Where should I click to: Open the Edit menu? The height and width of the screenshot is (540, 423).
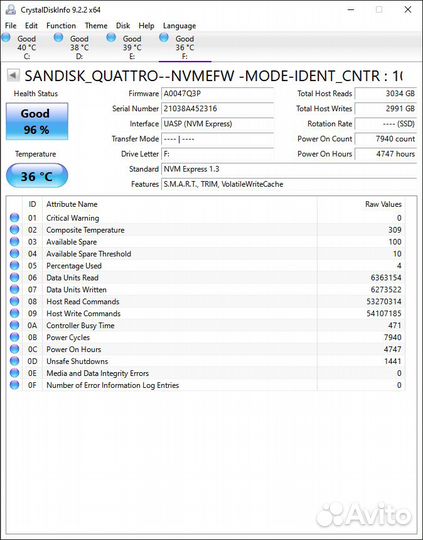tap(31, 26)
